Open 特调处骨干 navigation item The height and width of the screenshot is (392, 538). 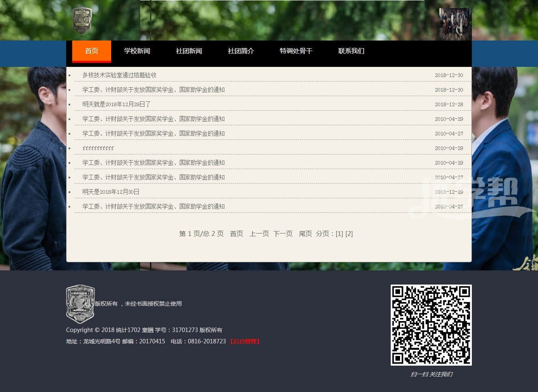coord(296,51)
